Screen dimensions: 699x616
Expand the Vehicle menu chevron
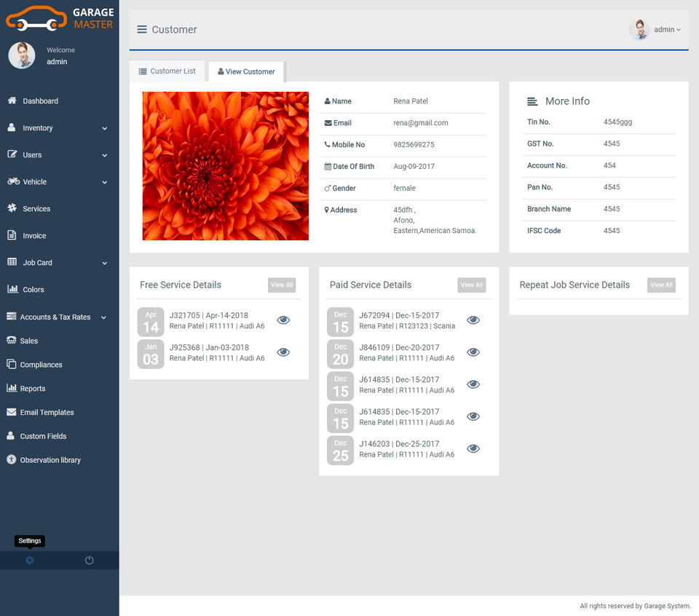(104, 182)
